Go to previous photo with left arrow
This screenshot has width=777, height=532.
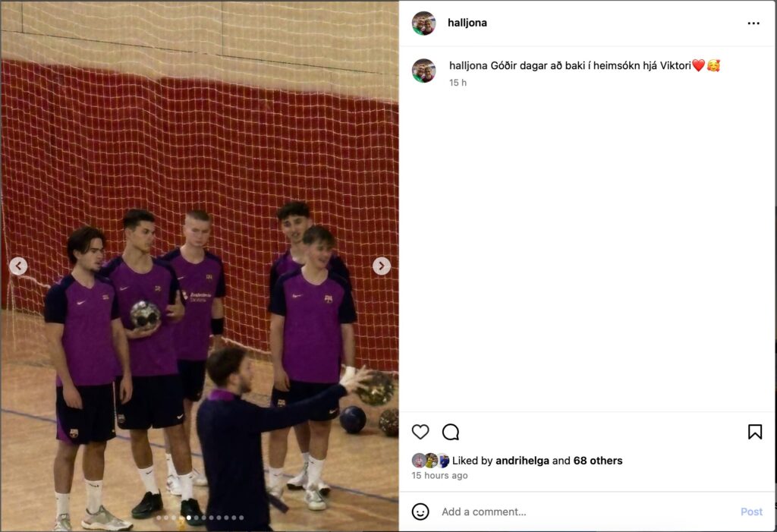point(18,266)
